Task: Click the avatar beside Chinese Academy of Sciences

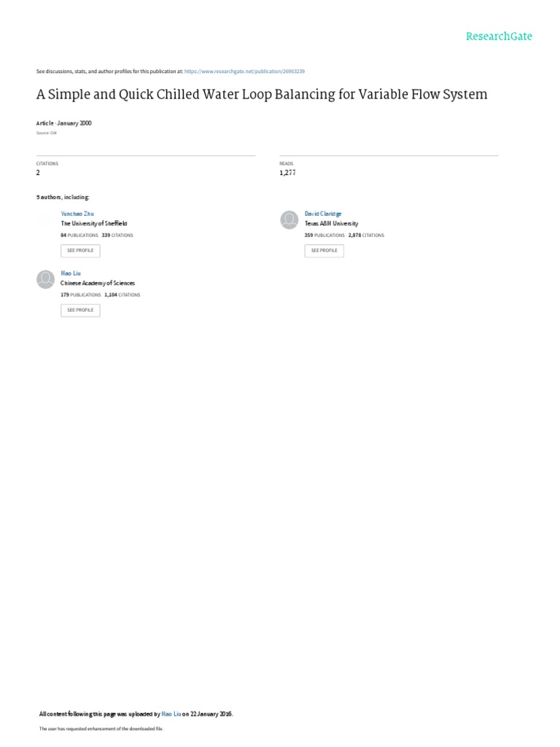Action: tap(46, 279)
